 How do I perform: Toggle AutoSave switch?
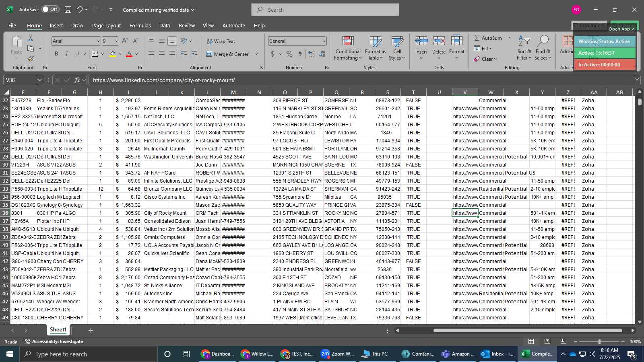click(x=50, y=9)
